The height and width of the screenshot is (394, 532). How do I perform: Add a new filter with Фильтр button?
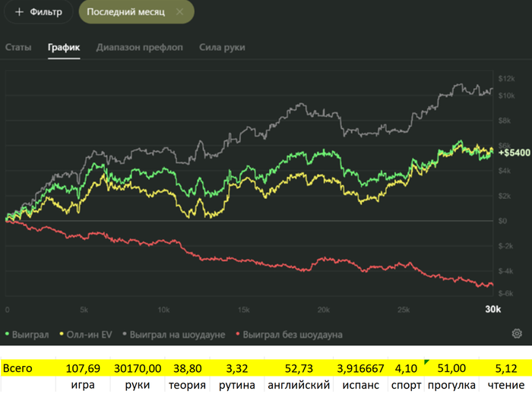(38, 12)
